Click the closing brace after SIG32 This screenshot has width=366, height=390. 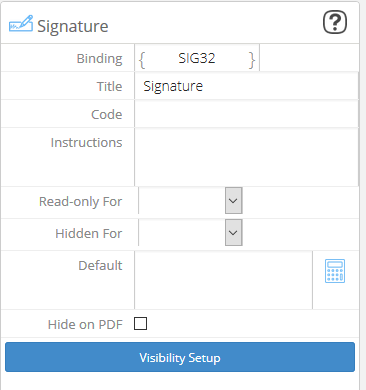click(252, 60)
